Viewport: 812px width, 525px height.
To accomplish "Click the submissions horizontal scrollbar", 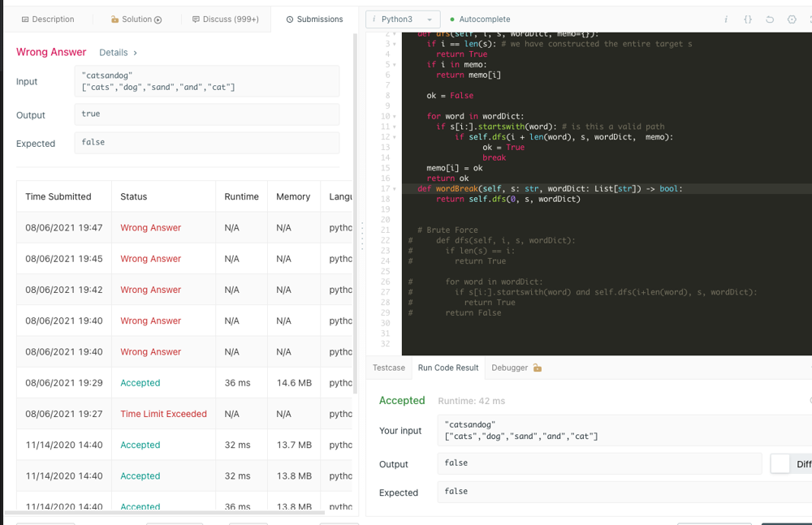I will point(165,513).
